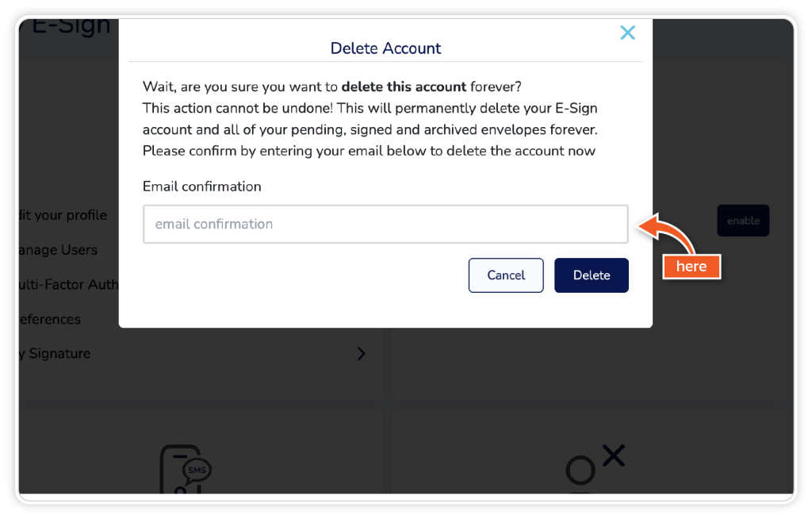Click the dimmed enable button
This screenshot has width=812, height=519.
pos(743,221)
